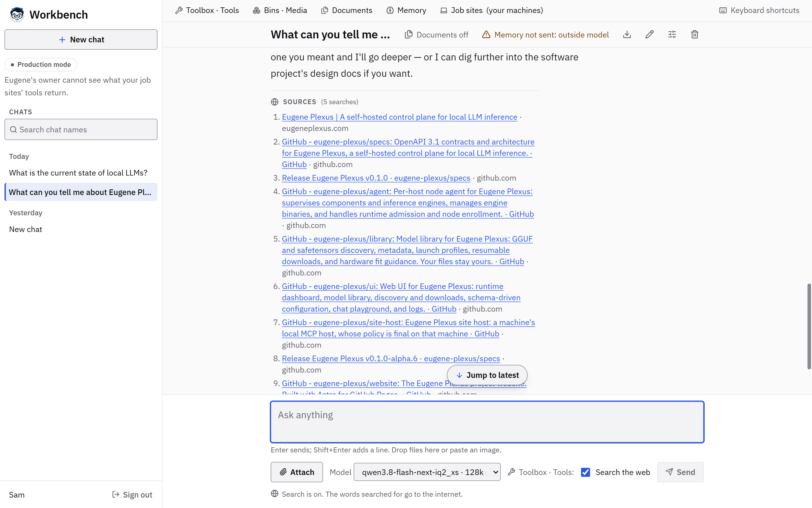Screen dimensions: 812x508
Task: Focus the Ask anything message box
Action: 487,422
